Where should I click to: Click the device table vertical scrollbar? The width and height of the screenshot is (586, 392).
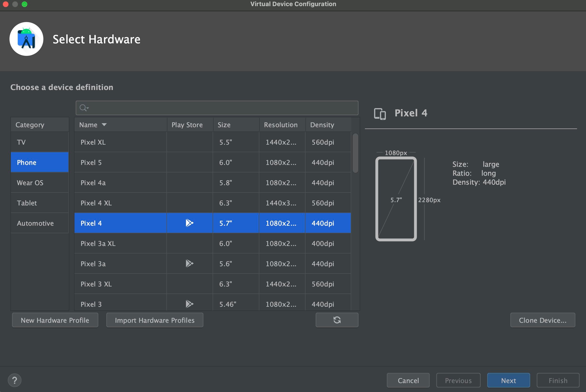355,153
